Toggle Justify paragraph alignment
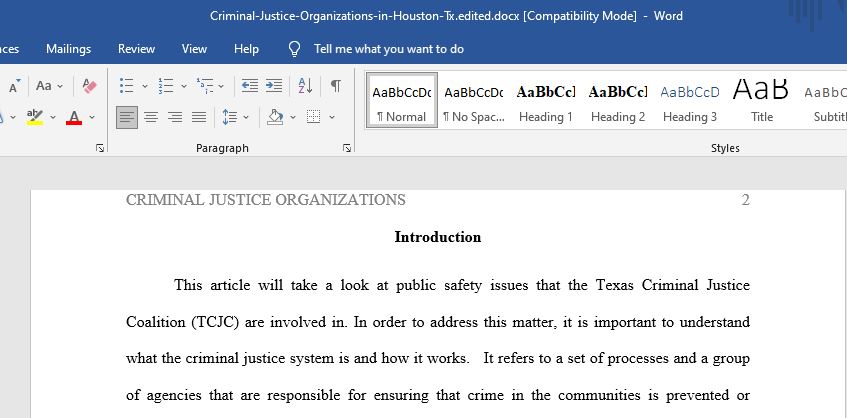This screenshot has height=418, width=847. click(x=199, y=117)
